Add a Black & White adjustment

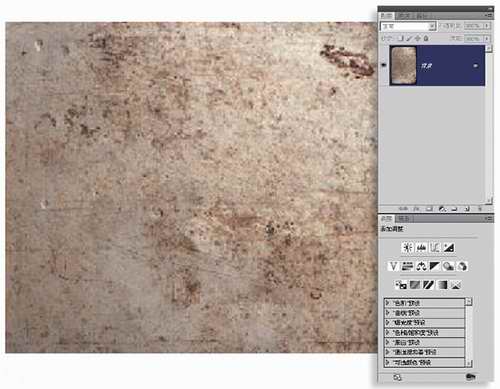pos(435,266)
